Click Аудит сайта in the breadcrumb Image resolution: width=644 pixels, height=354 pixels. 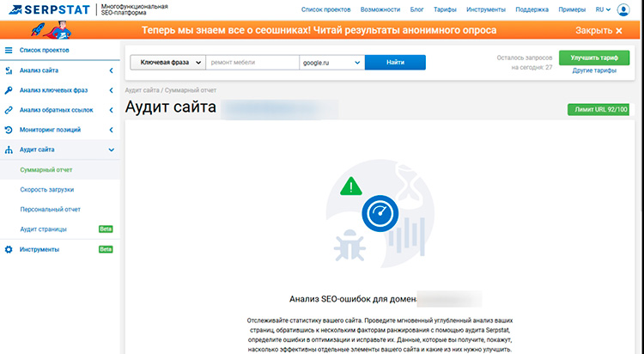point(142,90)
